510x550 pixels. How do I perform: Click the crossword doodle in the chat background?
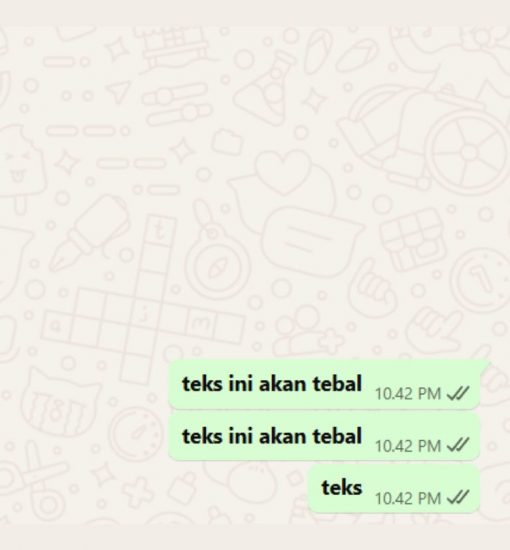point(142,299)
